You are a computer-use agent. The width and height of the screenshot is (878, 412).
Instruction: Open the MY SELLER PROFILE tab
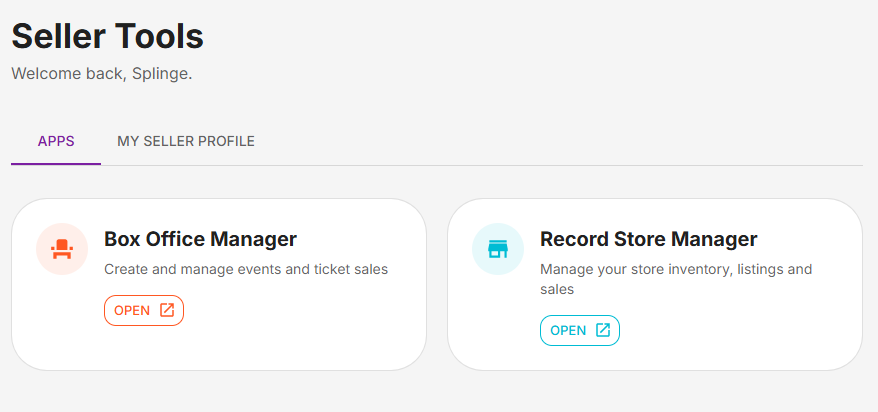tap(186, 141)
